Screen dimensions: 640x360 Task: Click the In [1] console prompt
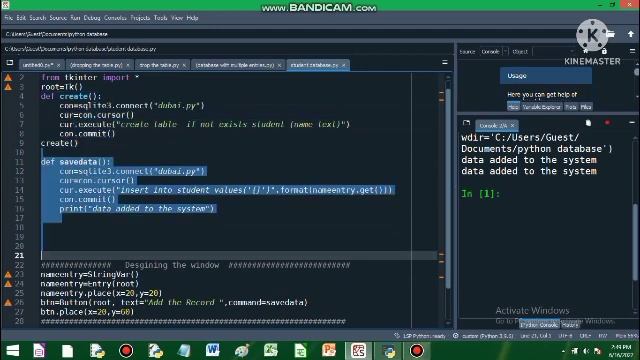click(480, 193)
